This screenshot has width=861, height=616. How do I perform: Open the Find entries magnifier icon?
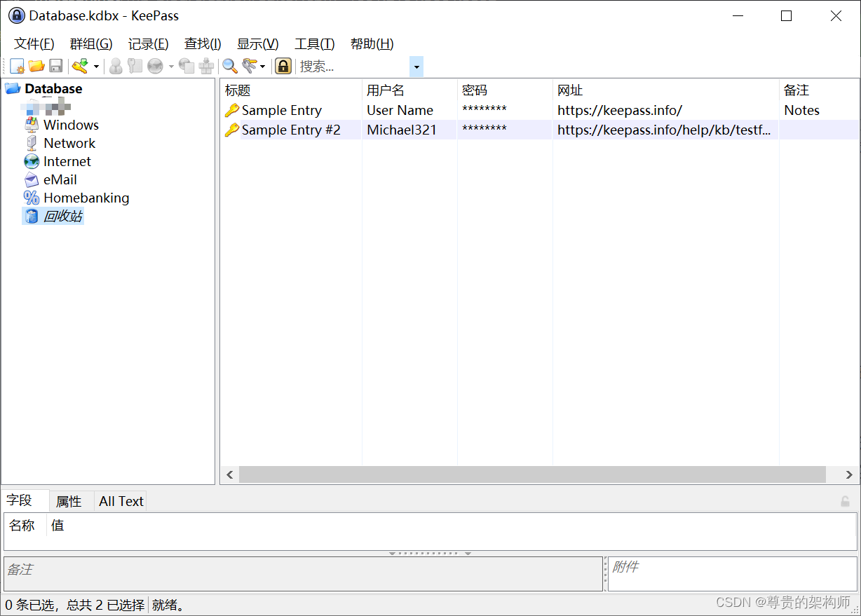229,66
